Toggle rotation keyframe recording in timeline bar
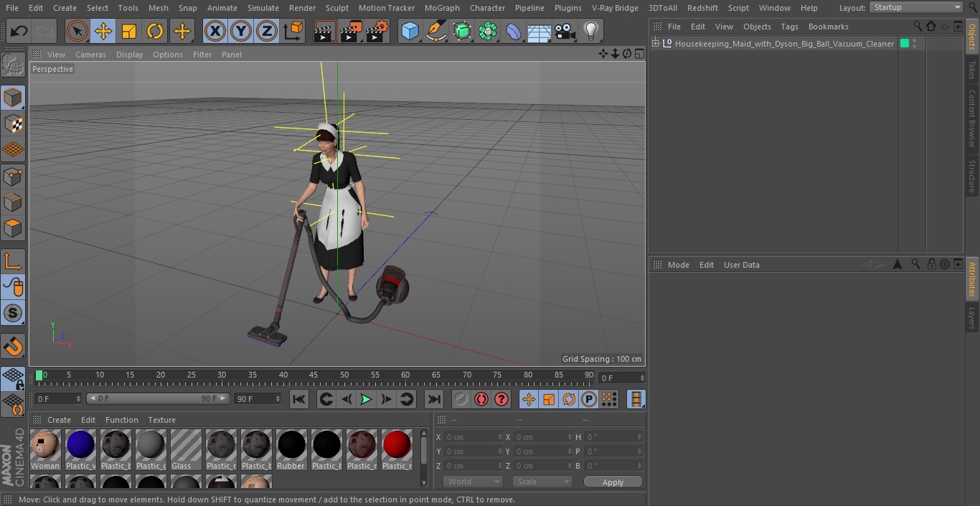 tap(569, 399)
